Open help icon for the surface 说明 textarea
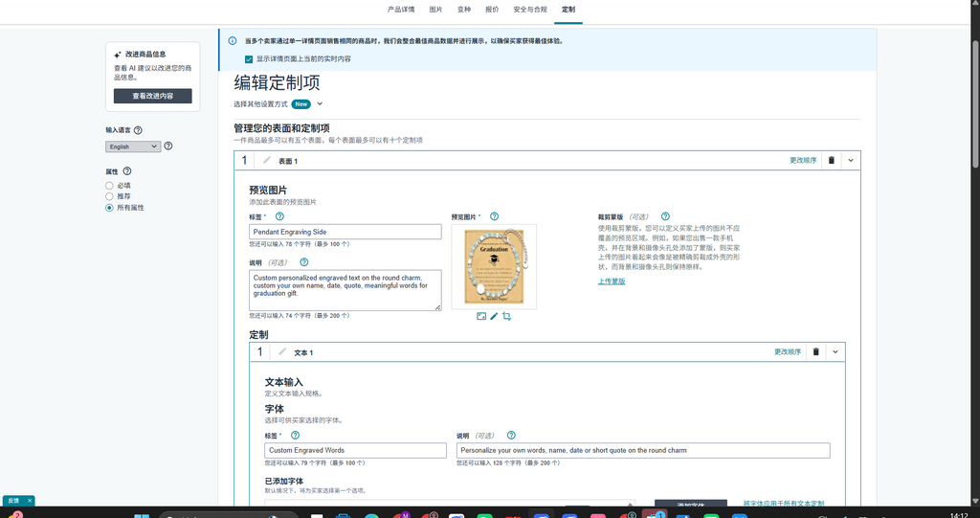 click(303, 262)
